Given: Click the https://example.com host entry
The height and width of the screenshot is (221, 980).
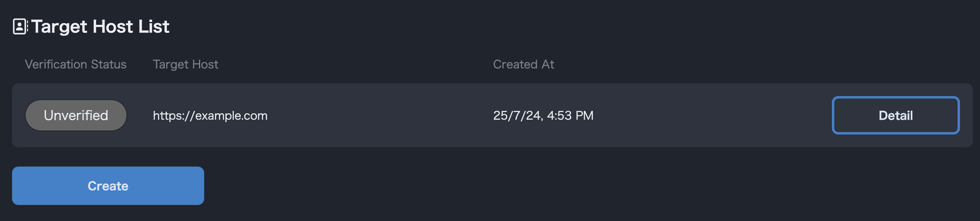Looking at the screenshot, I should click(x=210, y=116).
